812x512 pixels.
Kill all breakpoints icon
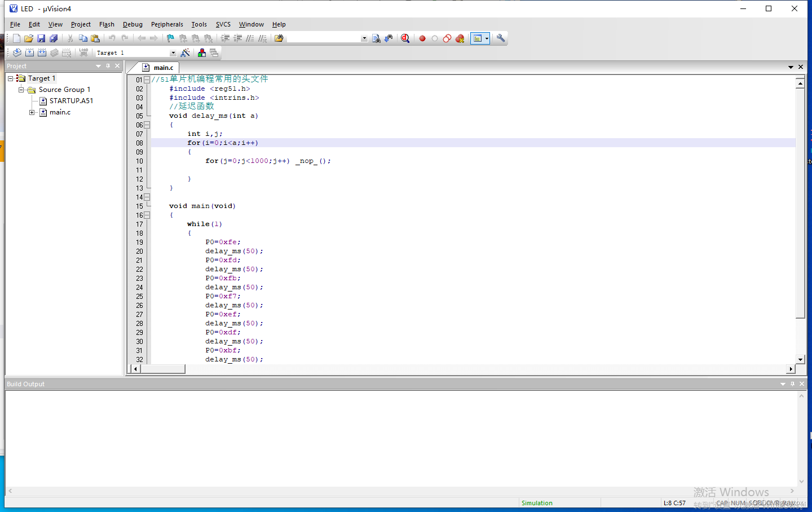(x=460, y=38)
